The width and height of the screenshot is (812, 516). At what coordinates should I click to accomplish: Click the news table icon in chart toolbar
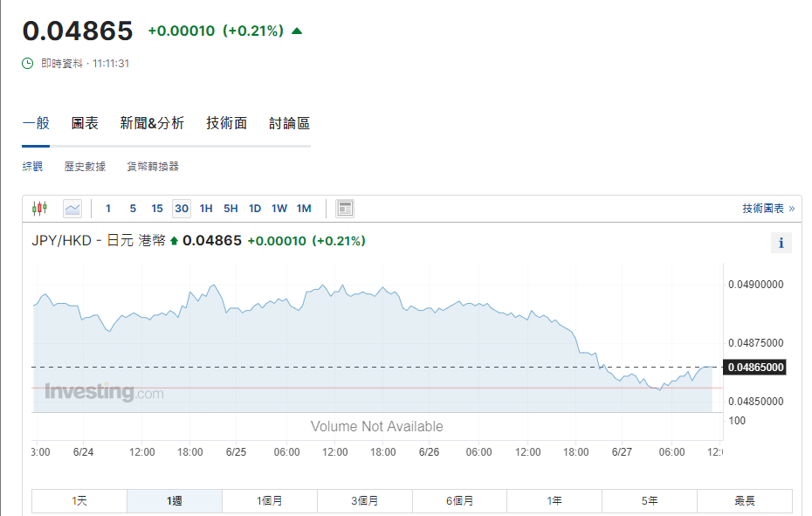coord(345,209)
